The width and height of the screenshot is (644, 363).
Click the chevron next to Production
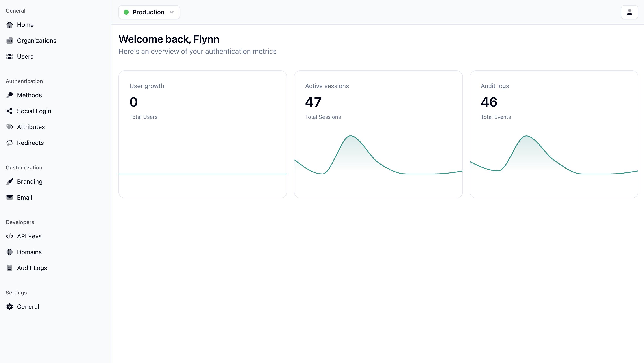click(x=172, y=12)
